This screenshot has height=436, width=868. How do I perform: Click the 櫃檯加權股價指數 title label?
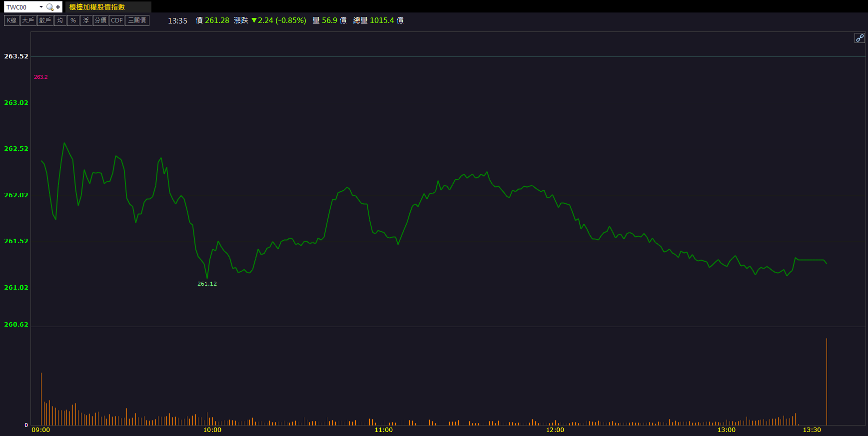(97, 7)
